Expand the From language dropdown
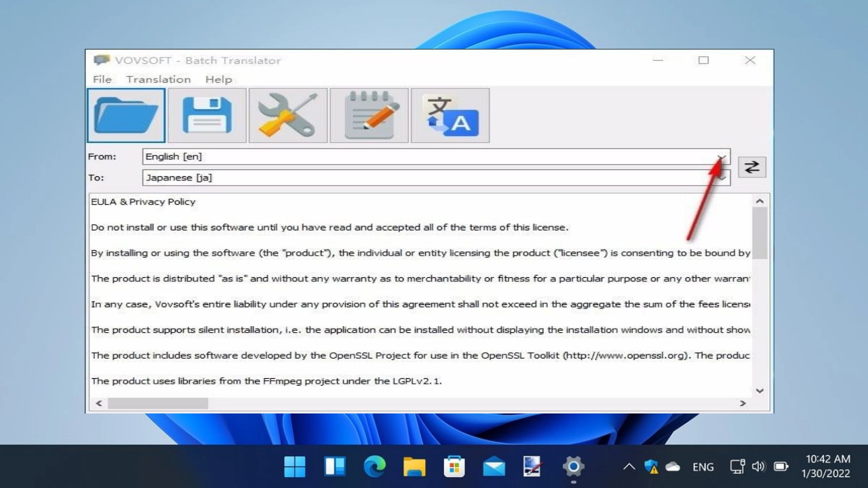This screenshot has width=868, height=488. click(x=722, y=157)
